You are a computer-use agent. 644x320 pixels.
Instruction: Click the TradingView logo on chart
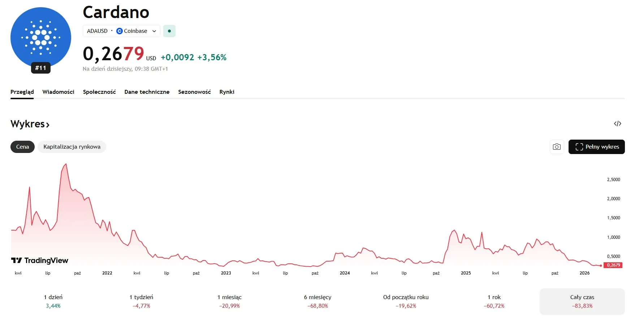click(40, 260)
